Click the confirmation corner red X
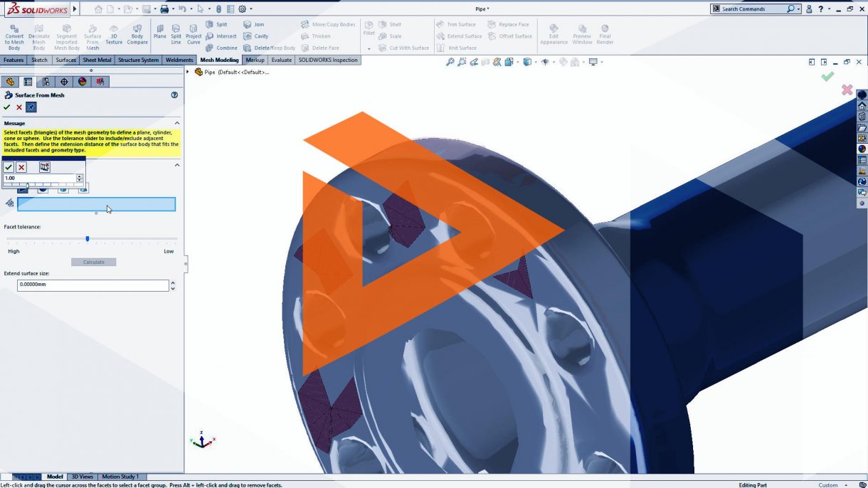This screenshot has width=868, height=488. pyautogui.click(x=847, y=90)
